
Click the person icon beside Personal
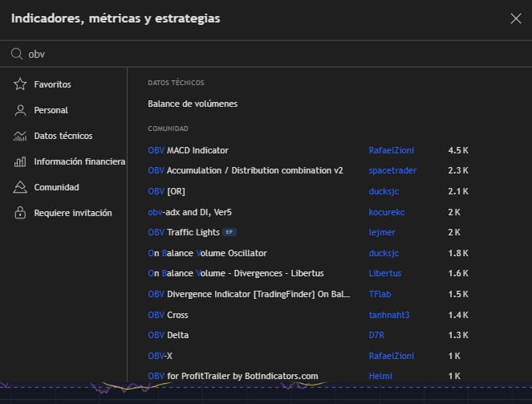(20, 110)
